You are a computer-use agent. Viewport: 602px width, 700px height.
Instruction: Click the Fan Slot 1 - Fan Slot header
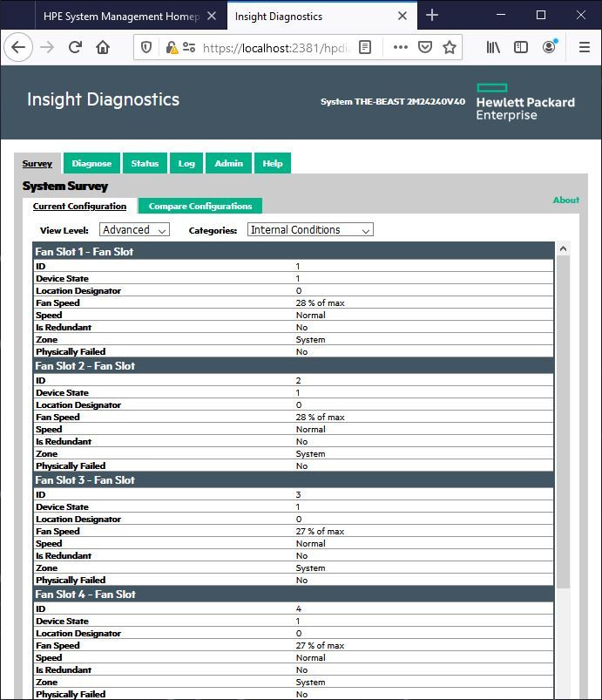[x=294, y=251]
